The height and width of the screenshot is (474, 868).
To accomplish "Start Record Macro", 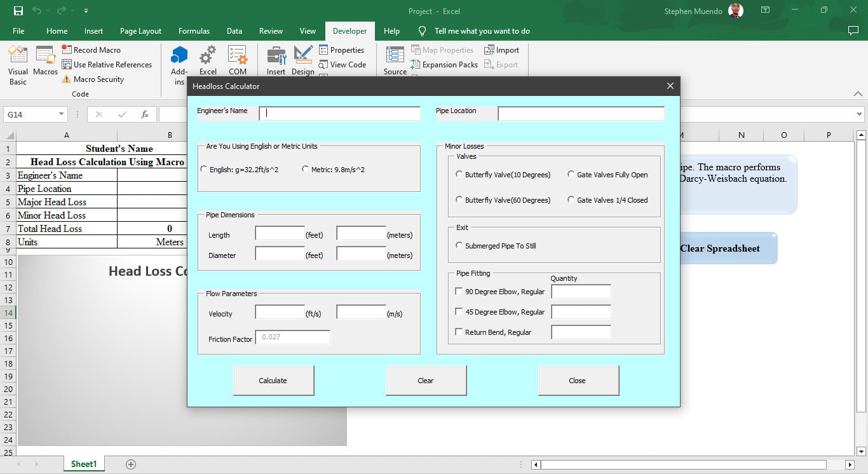I will pyautogui.click(x=91, y=50).
